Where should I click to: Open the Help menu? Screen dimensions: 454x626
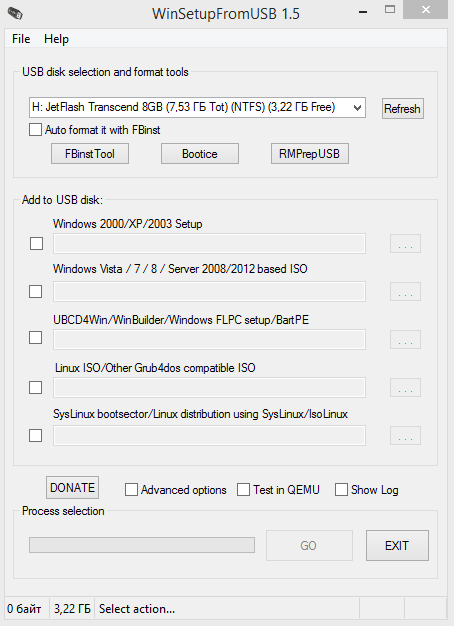pyautogui.click(x=56, y=39)
